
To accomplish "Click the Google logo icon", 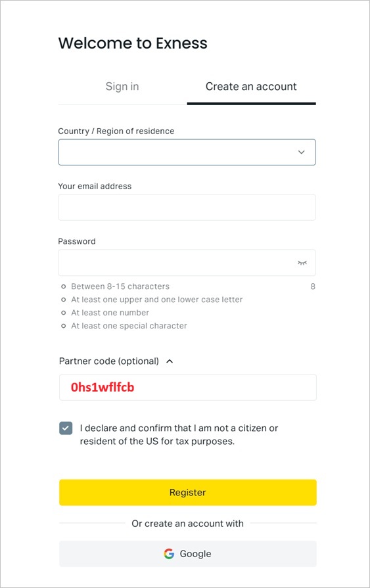I will 169,553.
